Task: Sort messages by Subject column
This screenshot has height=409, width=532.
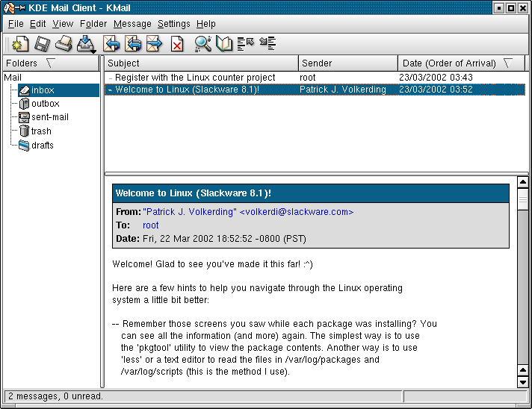Action: 201,63
